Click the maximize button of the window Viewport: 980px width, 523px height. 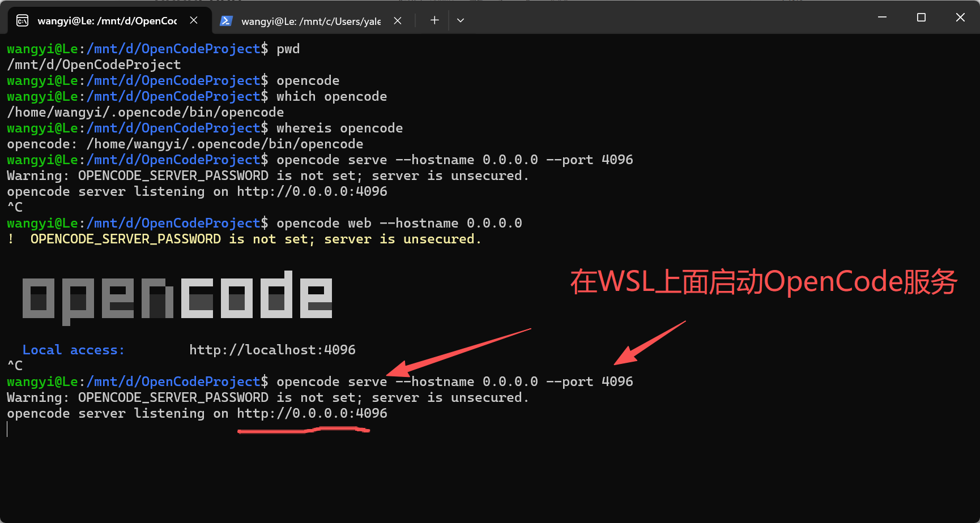pos(921,17)
